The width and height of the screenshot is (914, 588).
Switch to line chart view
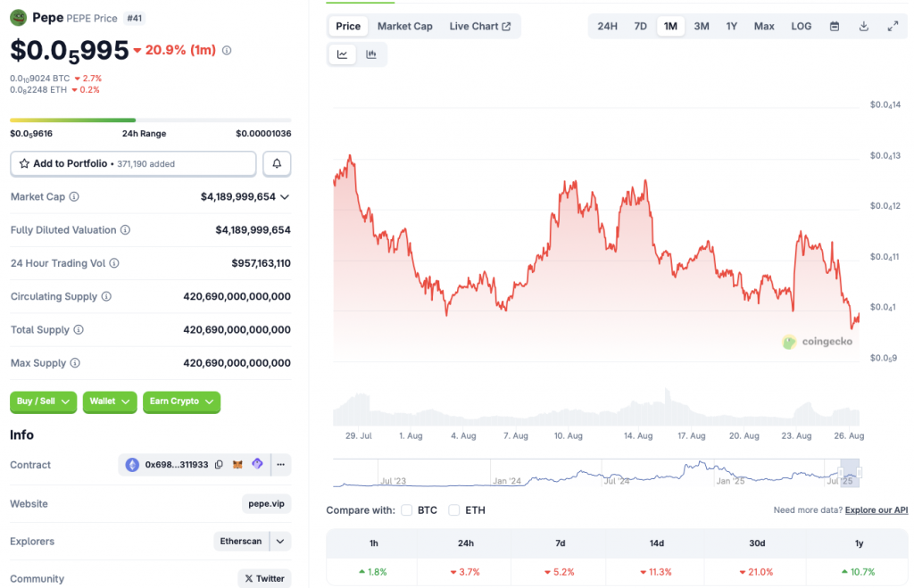click(x=342, y=54)
